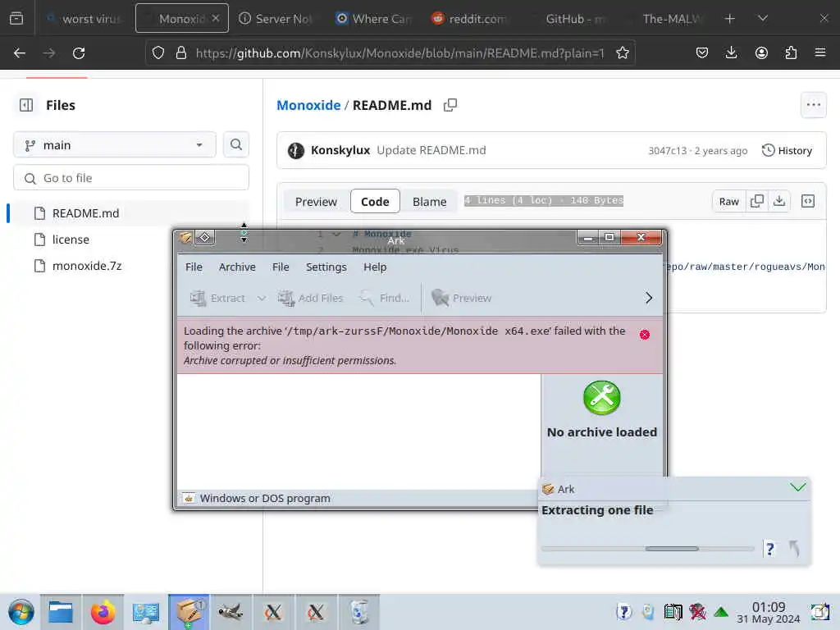The width and height of the screenshot is (840, 630).
Task: Click Add Files in Ark toolbar
Action: (x=311, y=298)
